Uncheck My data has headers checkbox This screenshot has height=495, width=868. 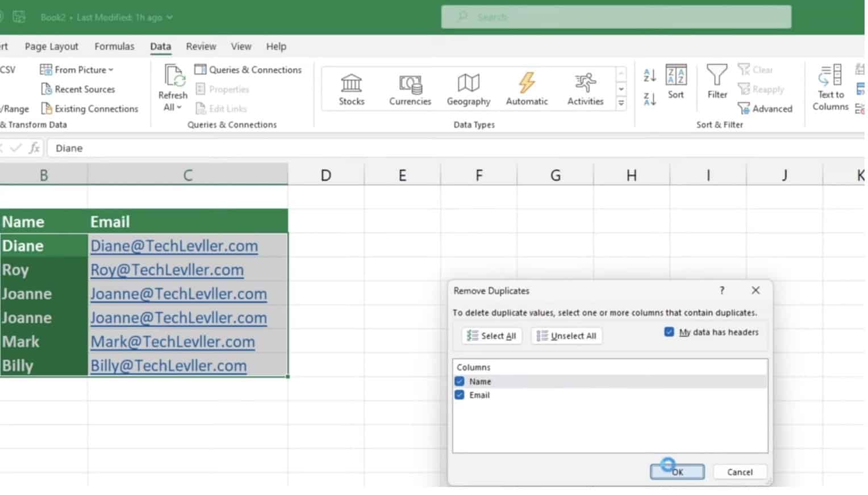(x=669, y=332)
